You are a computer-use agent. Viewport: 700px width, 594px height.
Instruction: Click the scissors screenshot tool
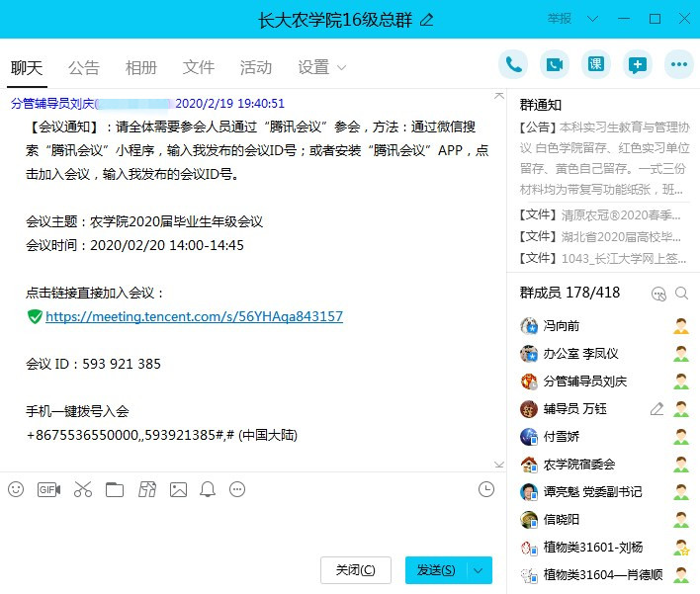coord(82,489)
